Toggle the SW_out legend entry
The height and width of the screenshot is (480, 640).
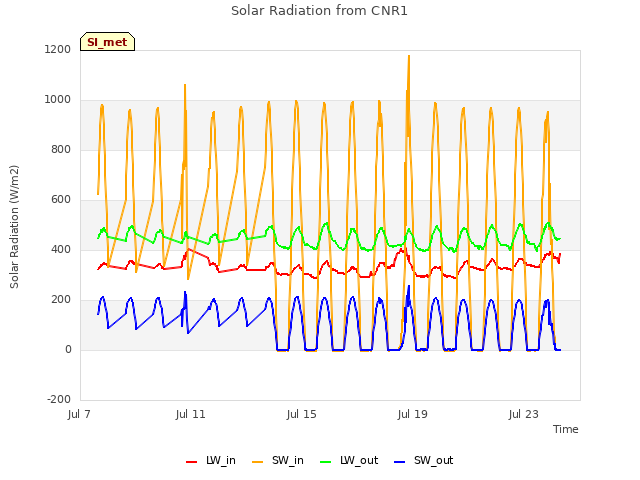pos(424,460)
